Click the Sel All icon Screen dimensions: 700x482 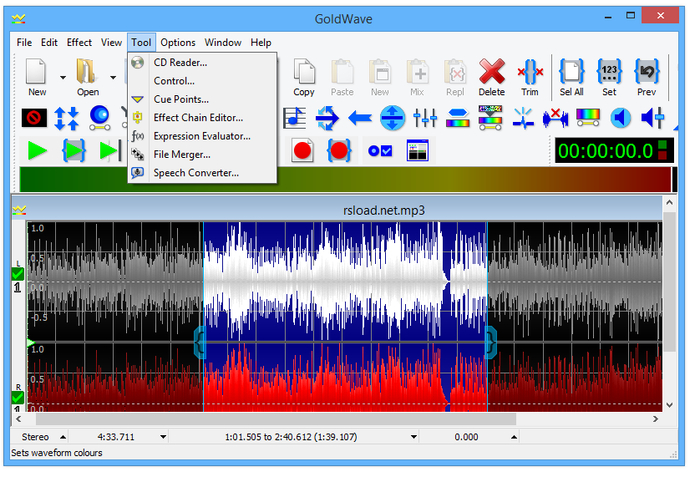coord(572,77)
